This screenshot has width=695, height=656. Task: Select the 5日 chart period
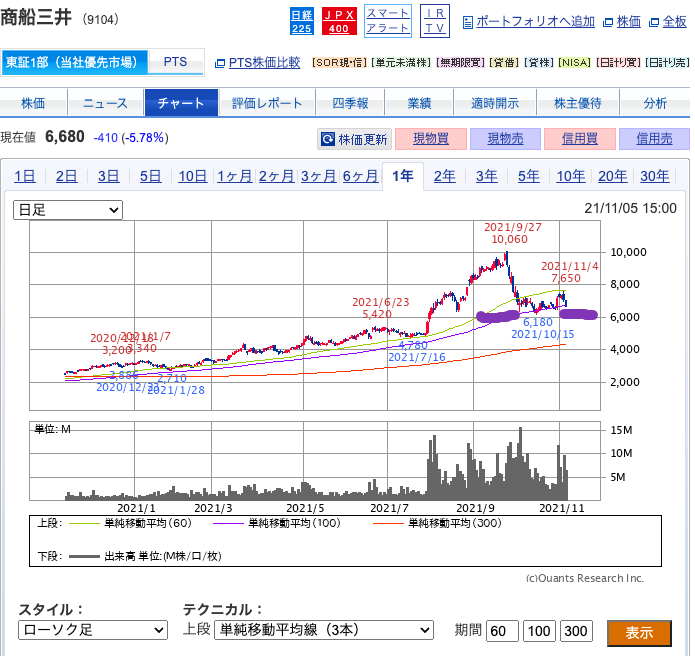coord(150,176)
